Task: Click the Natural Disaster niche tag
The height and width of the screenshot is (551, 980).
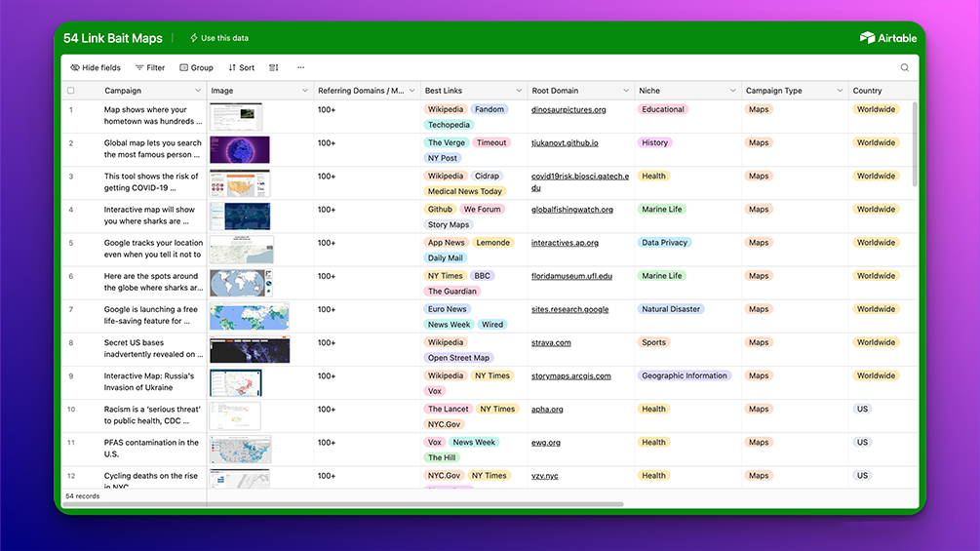Action: (x=671, y=309)
